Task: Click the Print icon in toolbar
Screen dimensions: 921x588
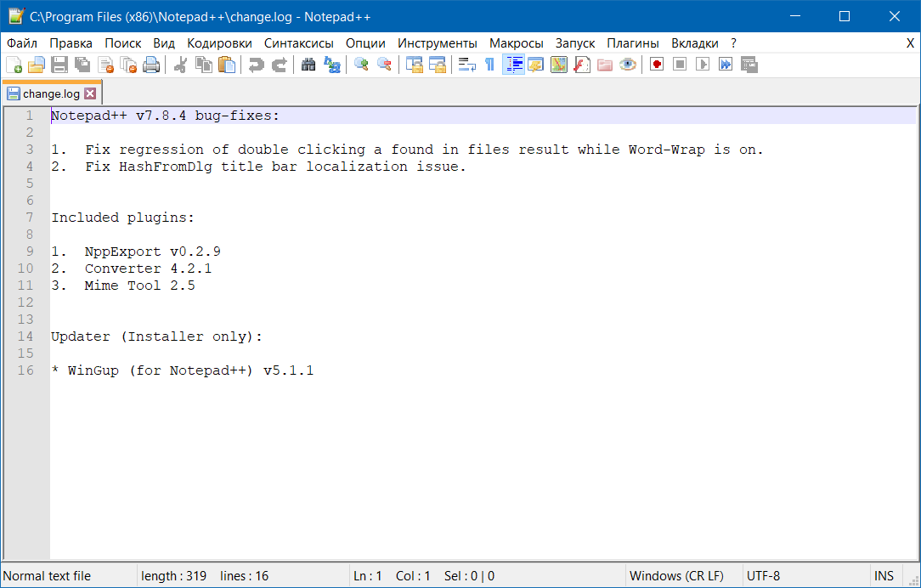Action: tap(151, 65)
